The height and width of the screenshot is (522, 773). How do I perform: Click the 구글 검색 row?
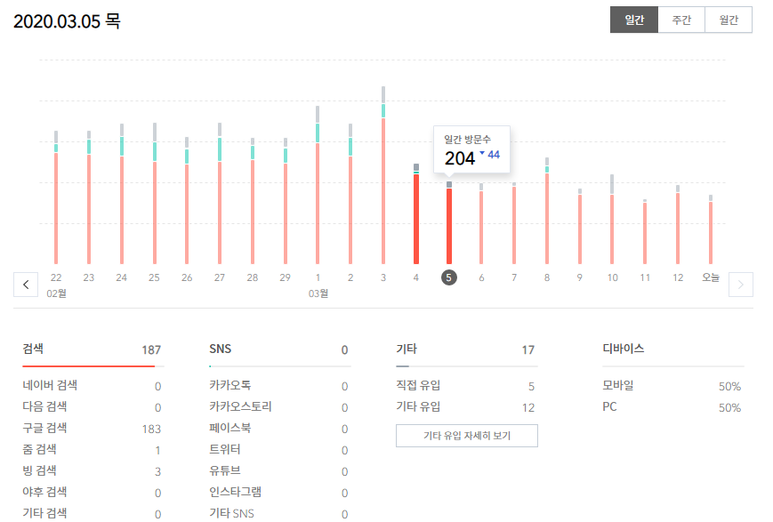pyautogui.click(x=92, y=428)
